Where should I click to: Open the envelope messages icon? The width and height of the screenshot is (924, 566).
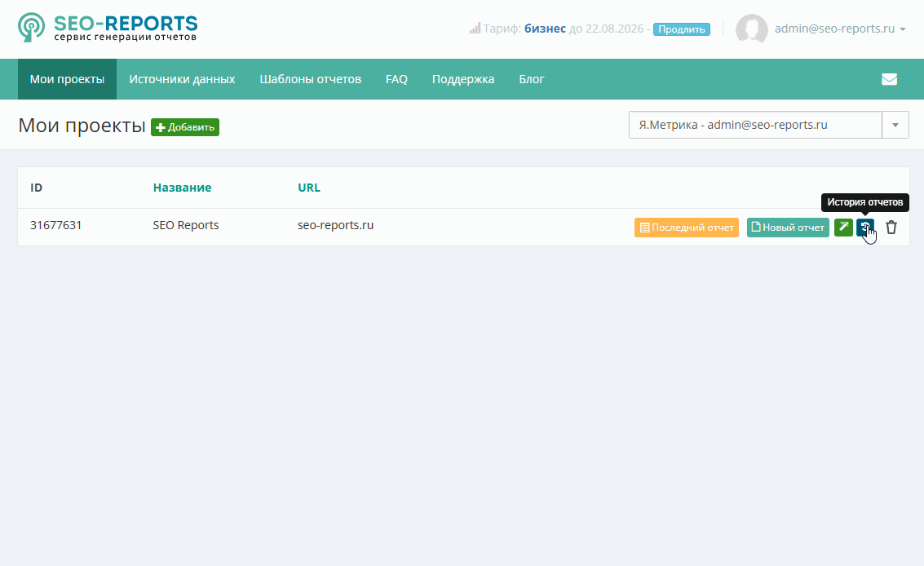(x=889, y=79)
